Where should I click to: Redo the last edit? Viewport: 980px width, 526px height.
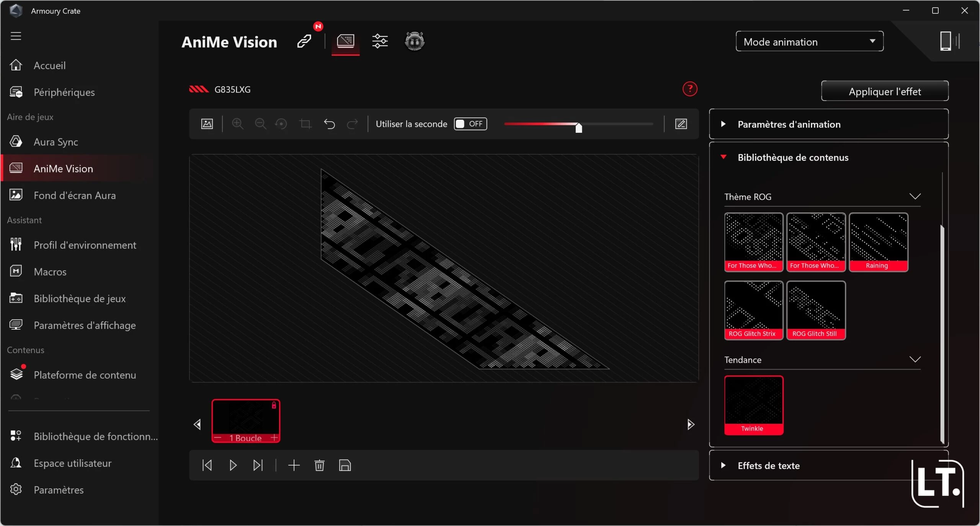pyautogui.click(x=352, y=124)
